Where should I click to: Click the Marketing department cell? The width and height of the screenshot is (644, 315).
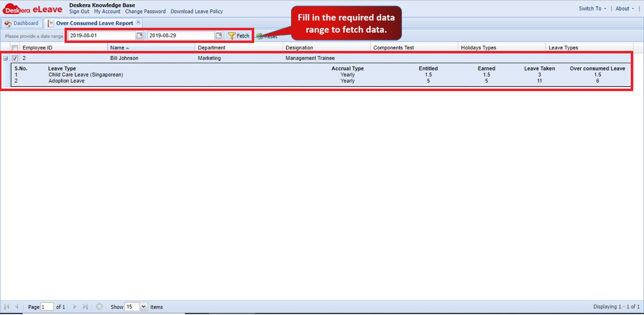coord(209,58)
